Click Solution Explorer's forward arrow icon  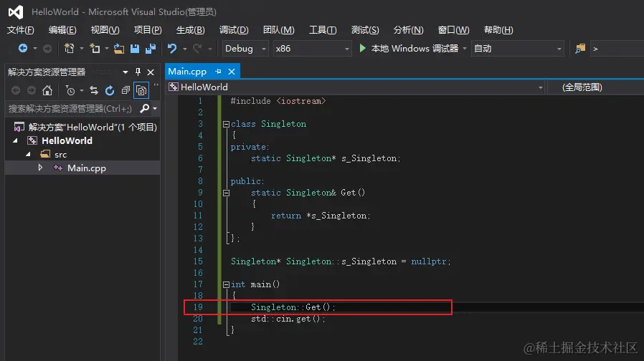pyautogui.click(x=32, y=90)
